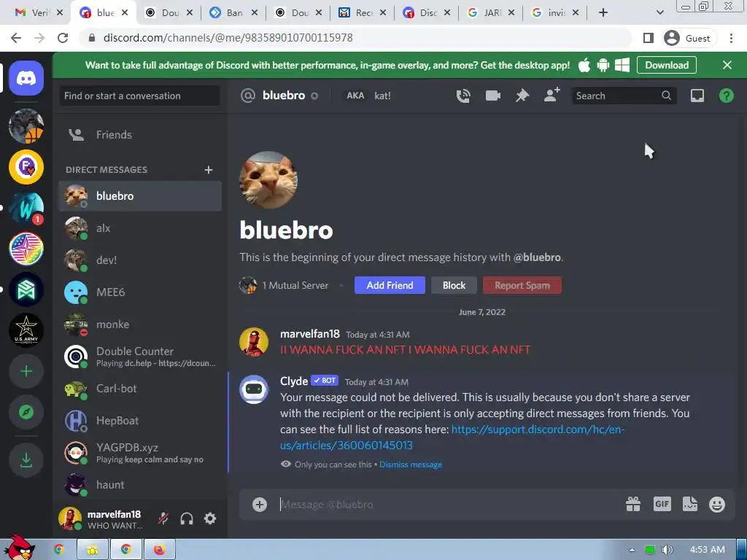Toggle microphone mute in user panel
The height and width of the screenshot is (560, 747).
(x=163, y=518)
